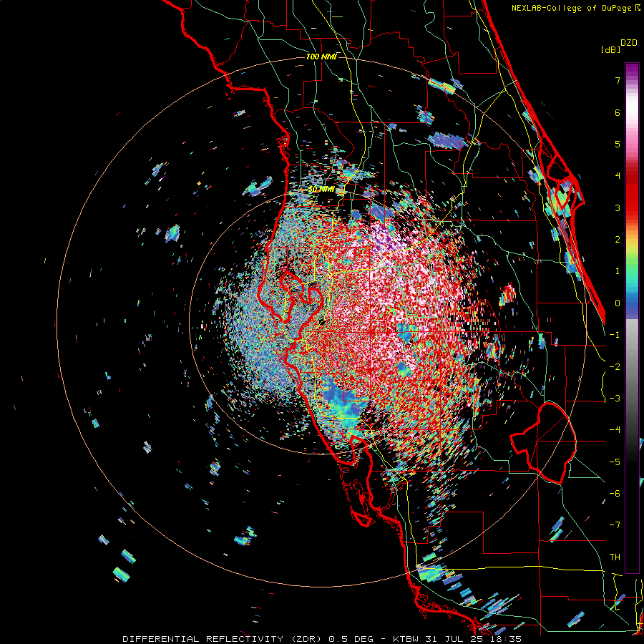Click the 5 value on the color scale

[618, 144]
